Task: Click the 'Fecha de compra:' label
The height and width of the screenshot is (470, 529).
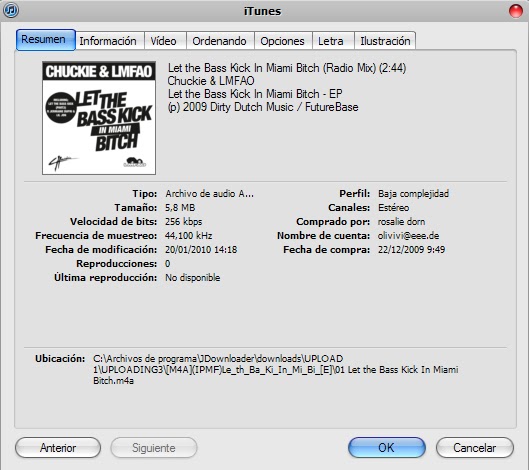Action: pos(327,250)
